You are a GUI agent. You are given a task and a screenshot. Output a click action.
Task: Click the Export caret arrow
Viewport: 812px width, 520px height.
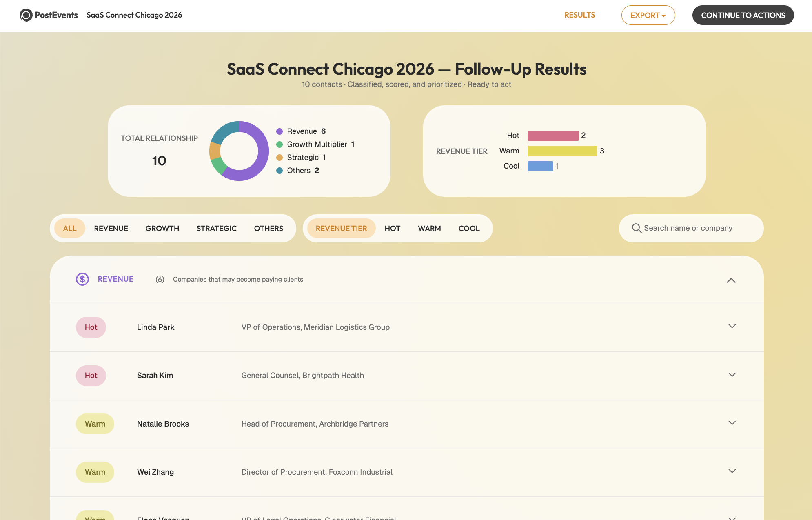[663, 16]
